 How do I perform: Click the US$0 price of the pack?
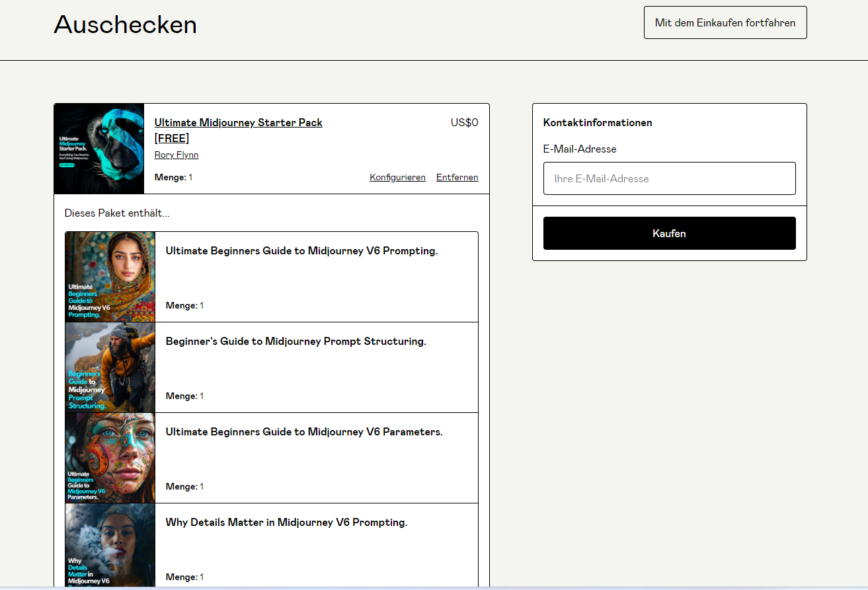[464, 122]
